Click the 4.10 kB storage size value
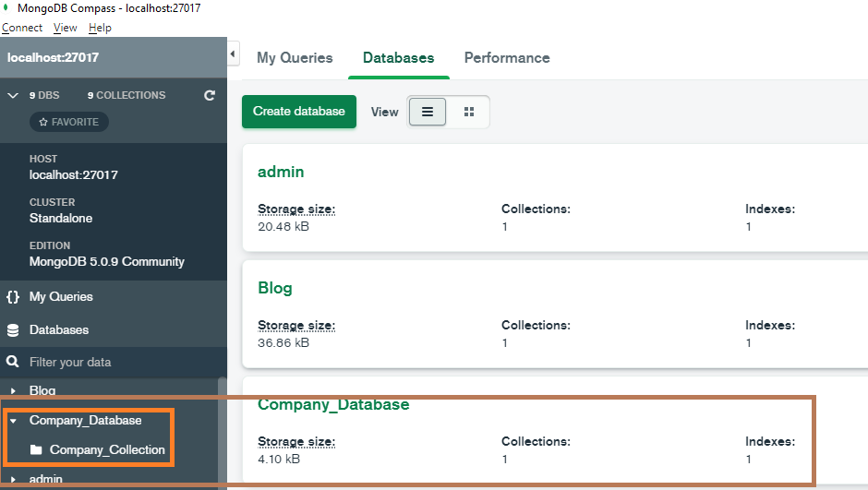 279,459
